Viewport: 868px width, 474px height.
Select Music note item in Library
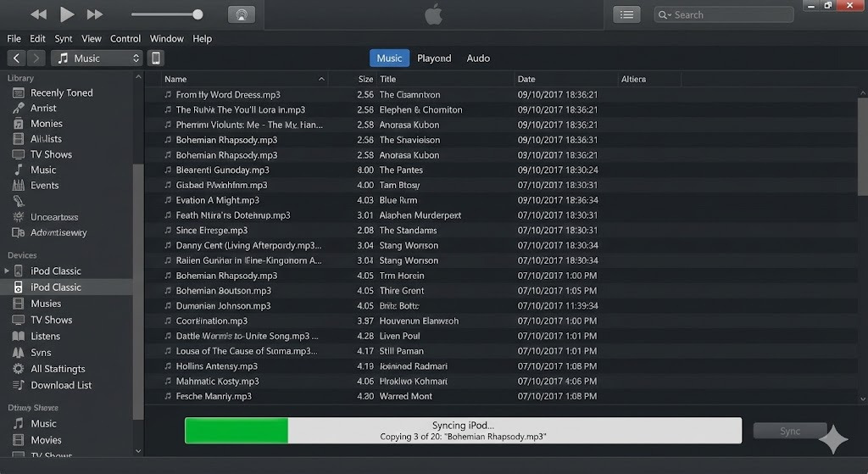pos(43,170)
